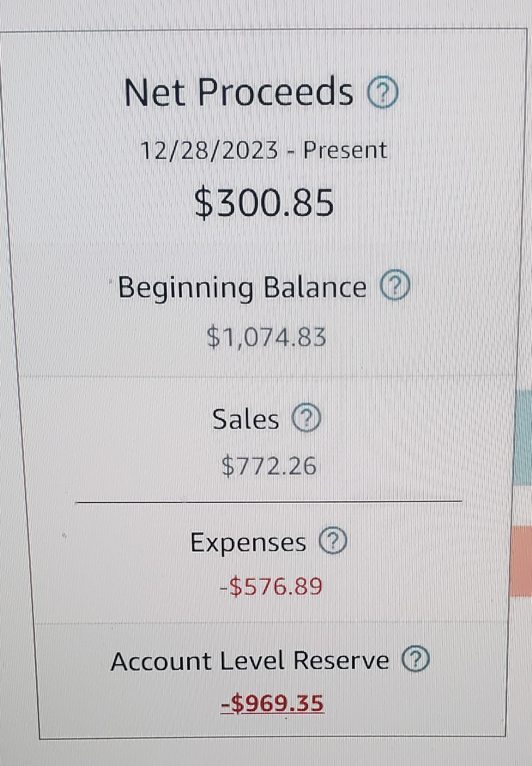532x766 pixels.
Task: Open the -$969.35 reserve amount link
Action: 272,703
